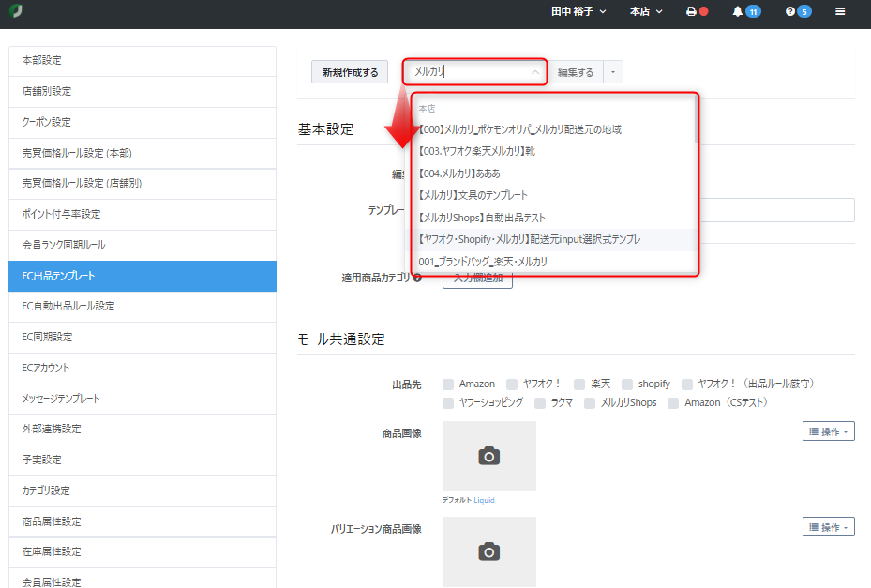Image resolution: width=871 pixels, height=588 pixels.
Task: Open 予実設定 in the sidebar
Action: tap(143, 460)
